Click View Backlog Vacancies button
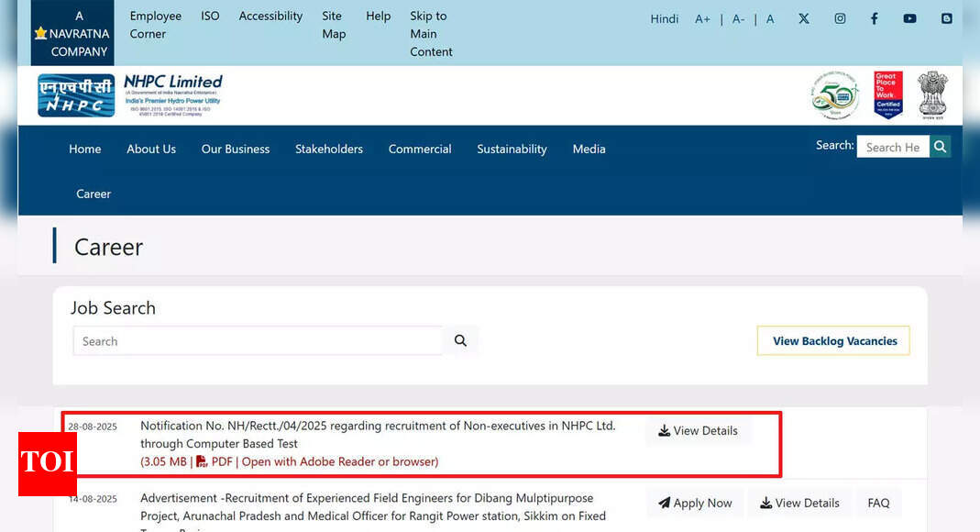The image size is (980, 532). [x=833, y=341]
